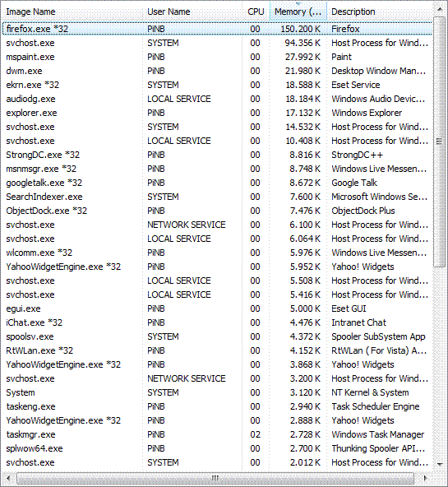Sort by the User Name column header
This screenshot has height=487, width=448.
(x=192, y=12)
